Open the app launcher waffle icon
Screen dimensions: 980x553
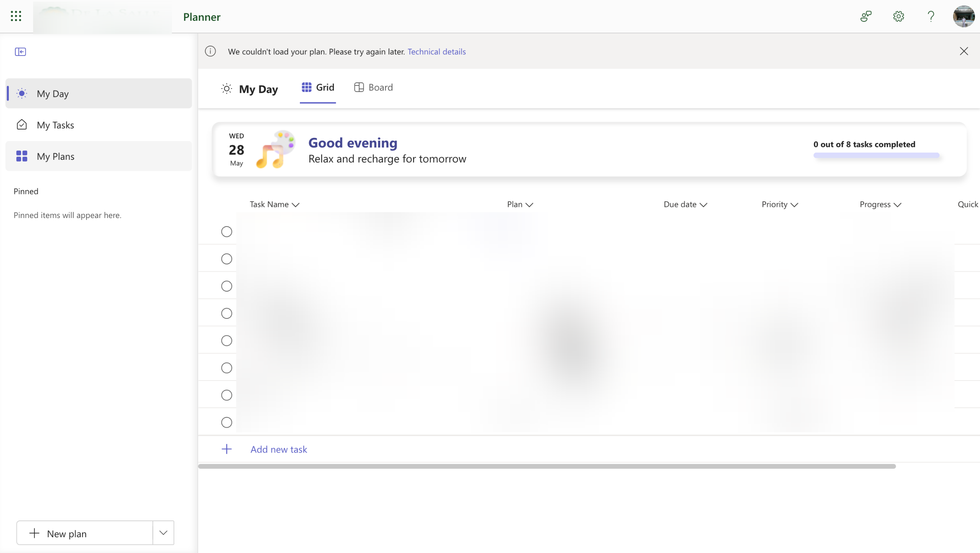[x=16, y=16]
